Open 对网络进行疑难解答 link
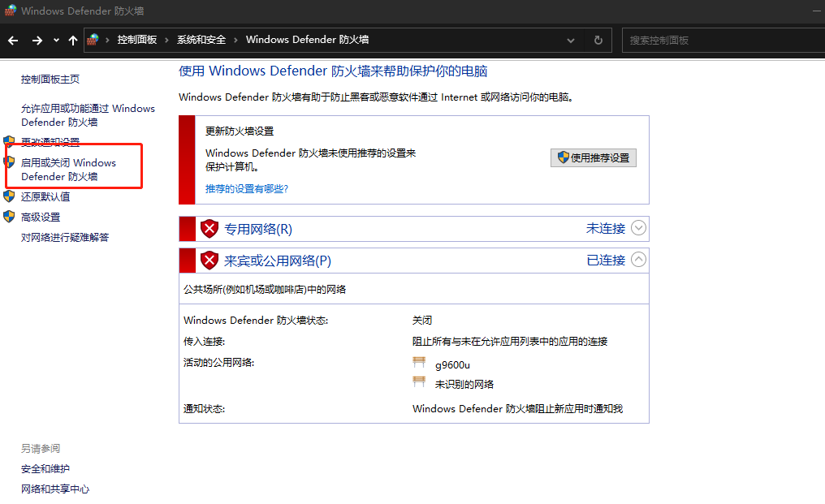The image size is (825, 504). [65, 237]
